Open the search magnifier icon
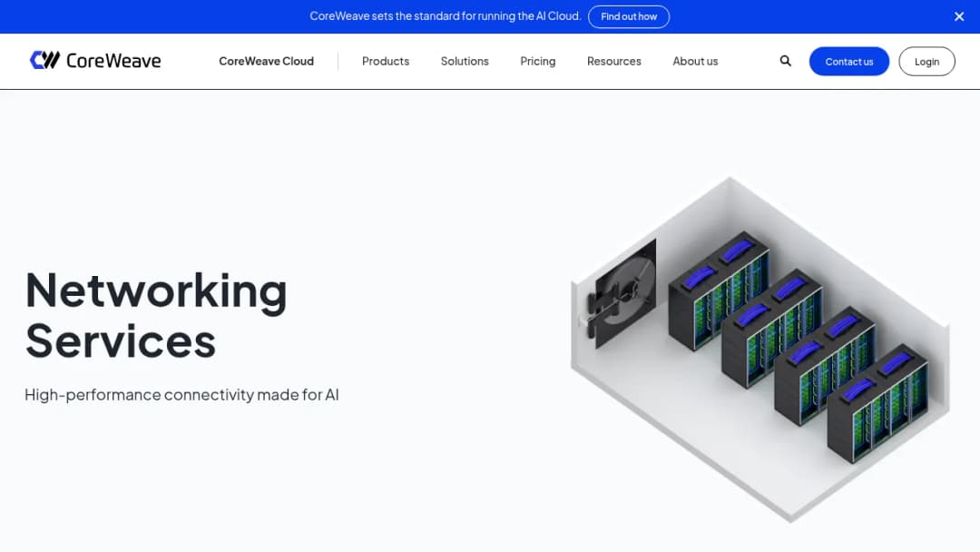Image resolution: width=980 pixels, height=552 pixels. pyautogui.click(x=786, y=61)
